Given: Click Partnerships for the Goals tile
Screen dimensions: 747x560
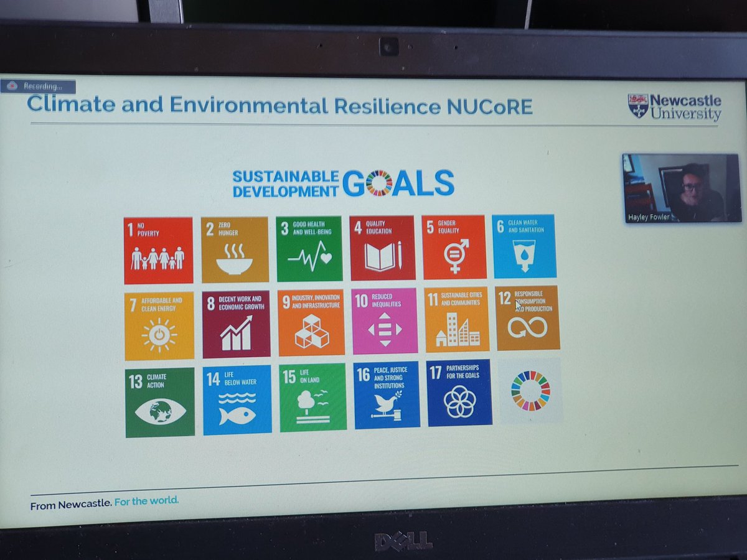Looking at the screenshot, I should 459,393.
